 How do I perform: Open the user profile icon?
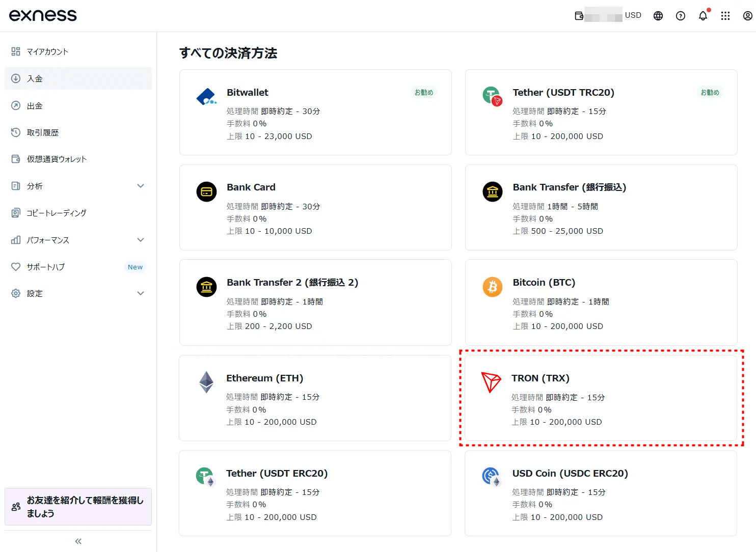click(x=748, y=16)
